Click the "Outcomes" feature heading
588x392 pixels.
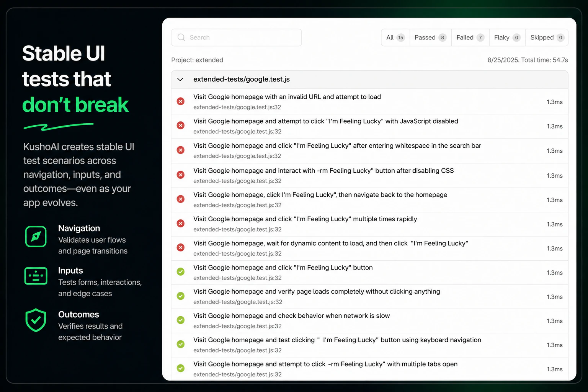click(78, 314)
